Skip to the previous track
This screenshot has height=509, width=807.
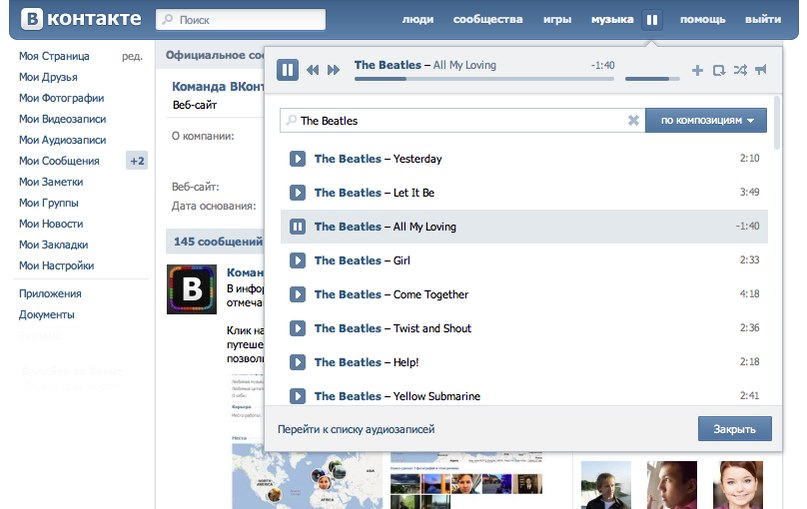tap(312, 70)
